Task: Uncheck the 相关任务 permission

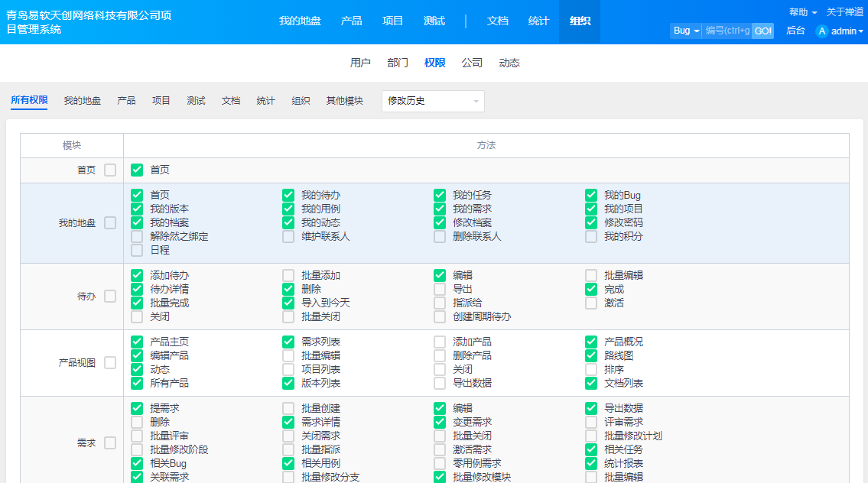Action: (x=591, y=449)
